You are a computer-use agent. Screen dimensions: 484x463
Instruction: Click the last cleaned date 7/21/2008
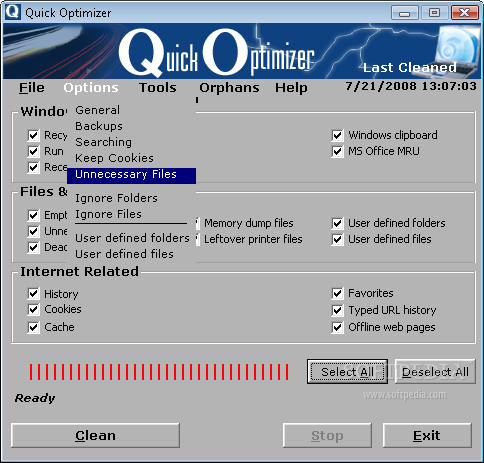point(381,86)
